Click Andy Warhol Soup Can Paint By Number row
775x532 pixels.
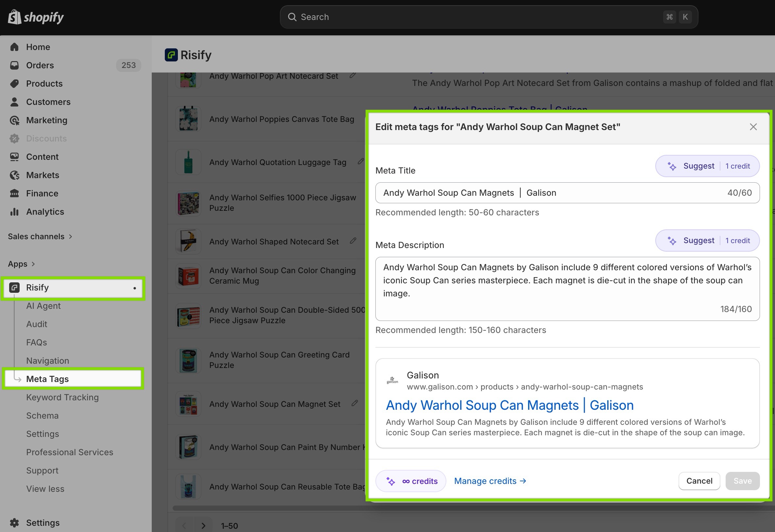pyautogui.click(x=267, y=447)
